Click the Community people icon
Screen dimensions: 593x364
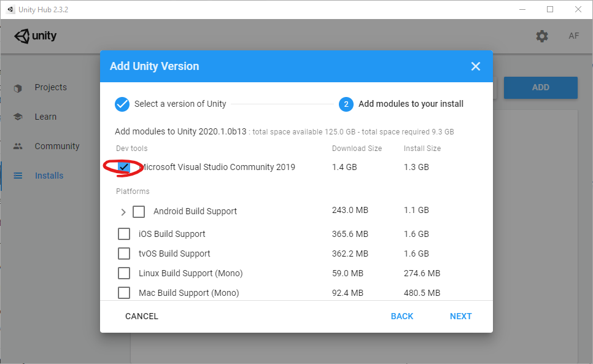click(x=18, y=146)
